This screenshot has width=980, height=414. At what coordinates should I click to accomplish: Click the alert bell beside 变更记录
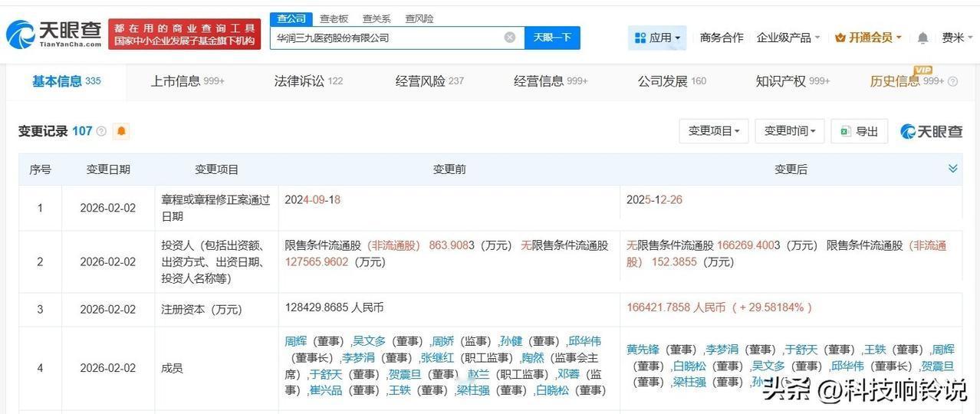point(121,131)
